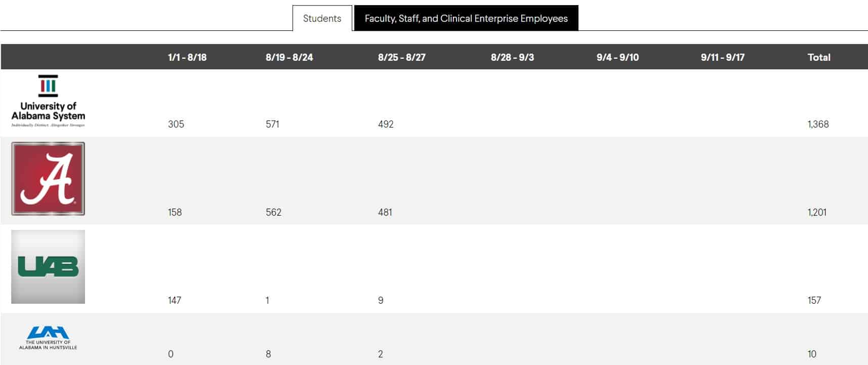Switch to the Students tab

(322, 18)
